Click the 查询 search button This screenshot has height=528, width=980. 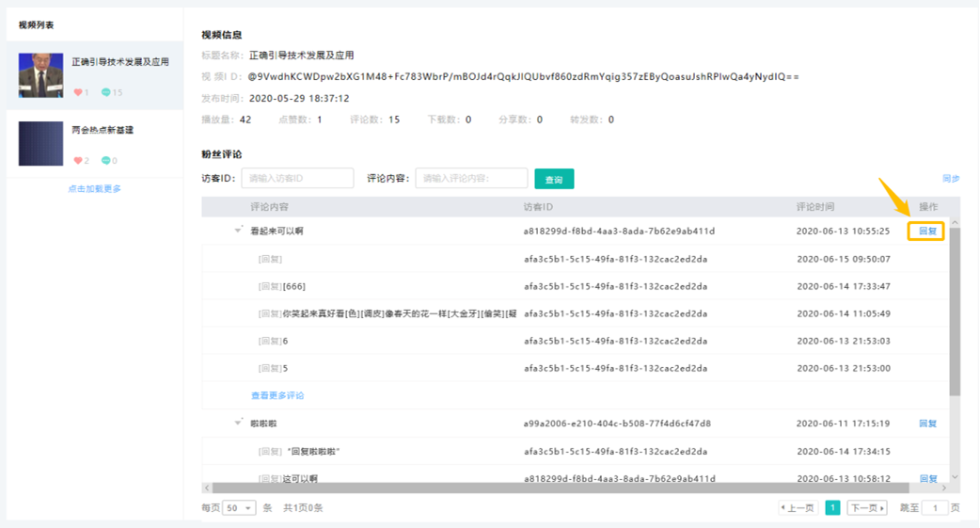554,179
